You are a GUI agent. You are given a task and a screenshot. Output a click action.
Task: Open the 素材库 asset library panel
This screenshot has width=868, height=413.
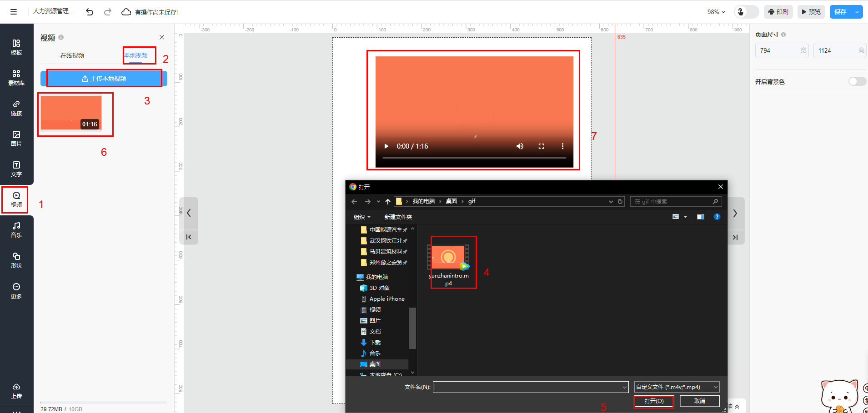(16, 77)
